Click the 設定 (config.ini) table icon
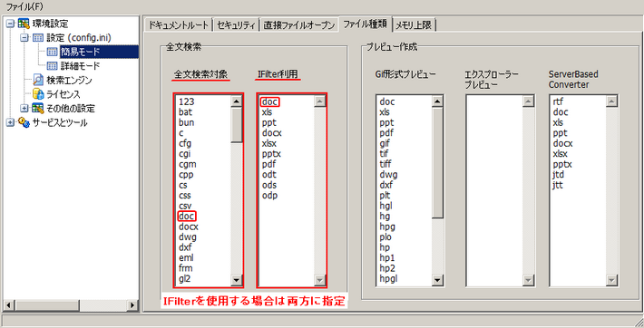 coord(38,38)
